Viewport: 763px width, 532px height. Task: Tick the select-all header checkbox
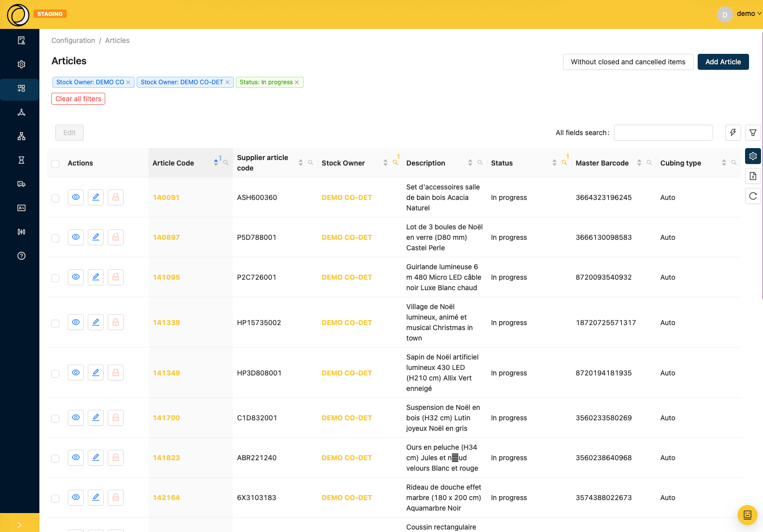tap(55, 164)
